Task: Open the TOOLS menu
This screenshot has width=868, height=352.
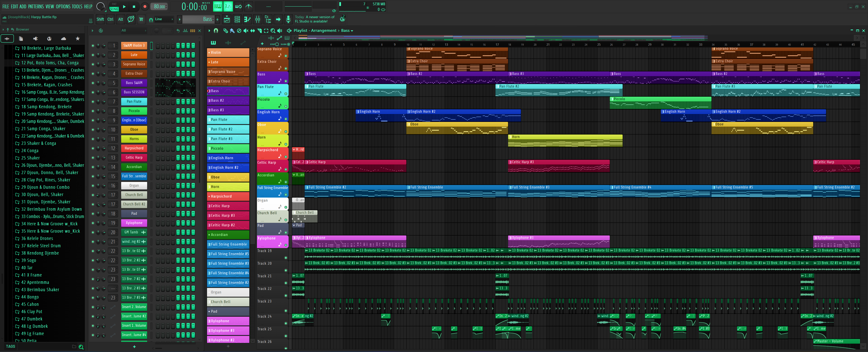Action: (77, 6)
